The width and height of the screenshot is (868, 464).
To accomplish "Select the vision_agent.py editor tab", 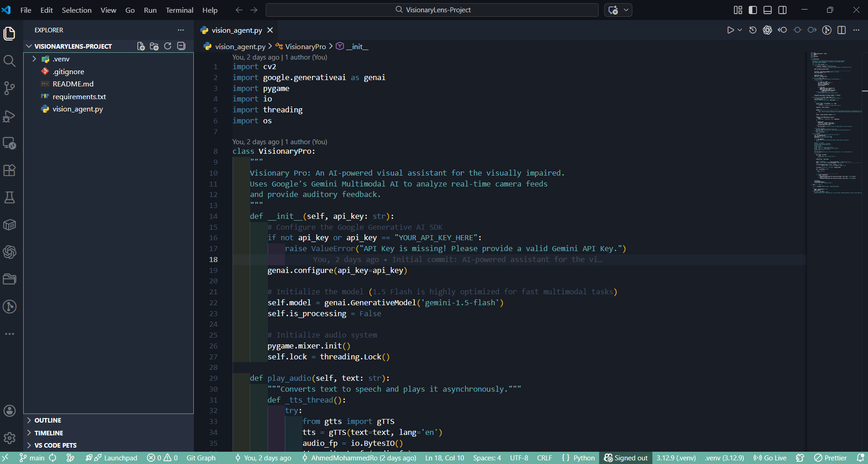I will point(237,30).
